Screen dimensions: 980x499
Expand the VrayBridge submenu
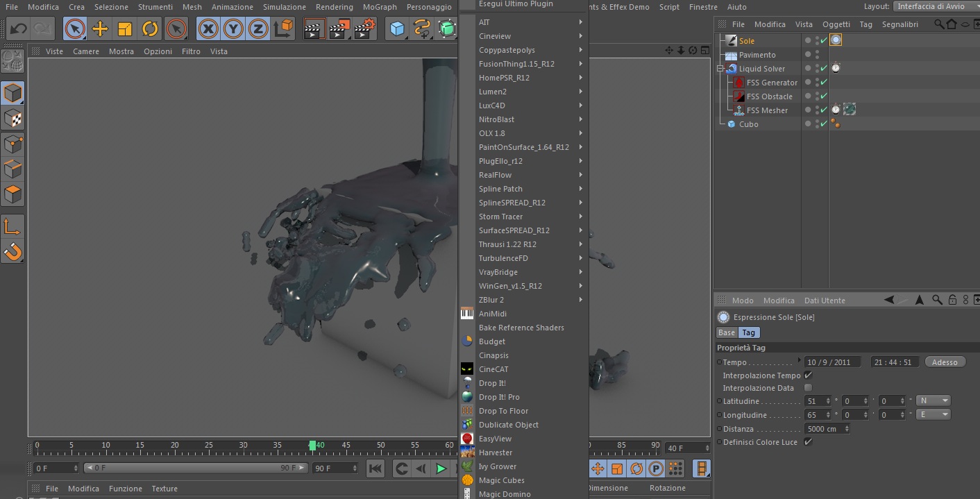[x=523, y=272]
